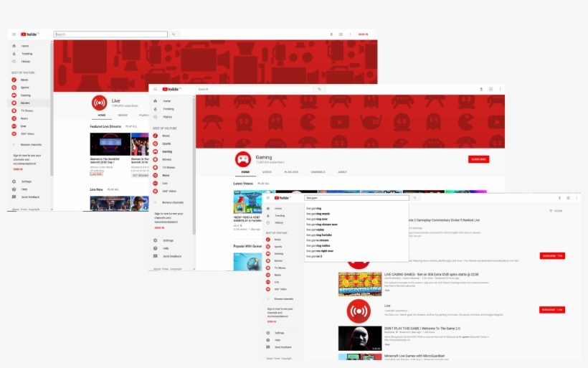Open hamburger menu in Live channel window

pyautogui.click(x=14, y=34)
